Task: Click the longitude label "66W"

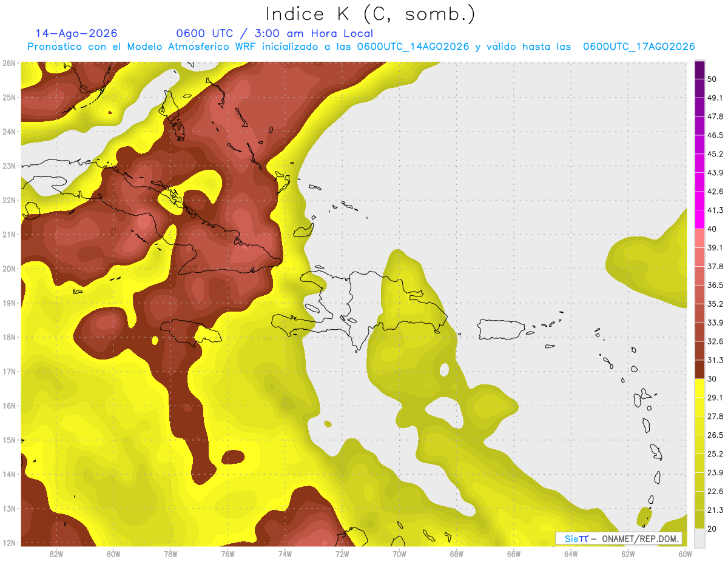Action: (514, 554)
